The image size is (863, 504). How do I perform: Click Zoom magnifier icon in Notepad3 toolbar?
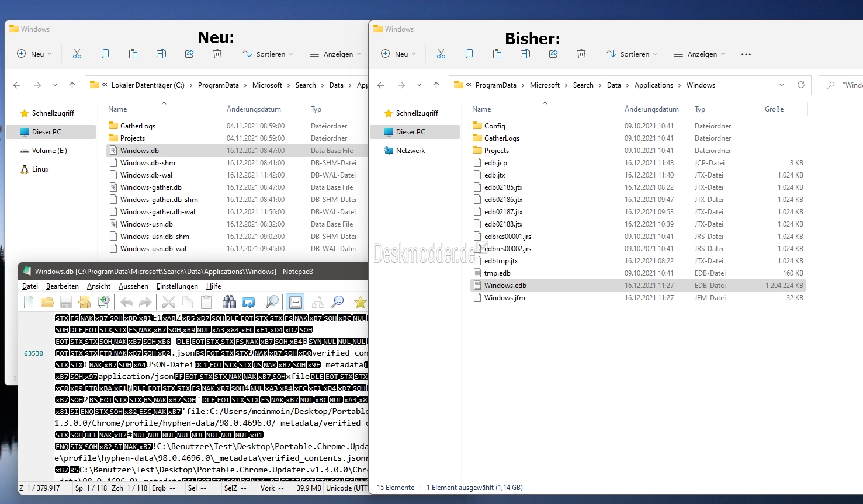click(x=337, y=302)
